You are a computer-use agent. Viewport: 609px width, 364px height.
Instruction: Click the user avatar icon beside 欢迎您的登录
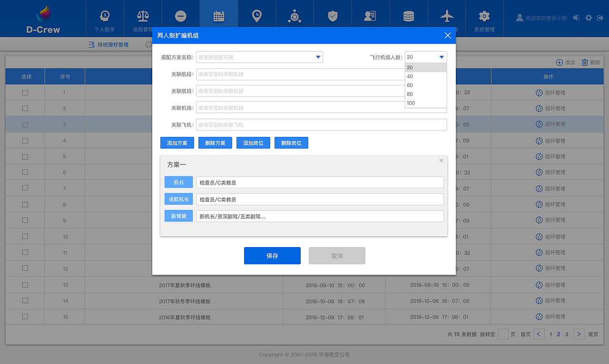pos(520,18)
